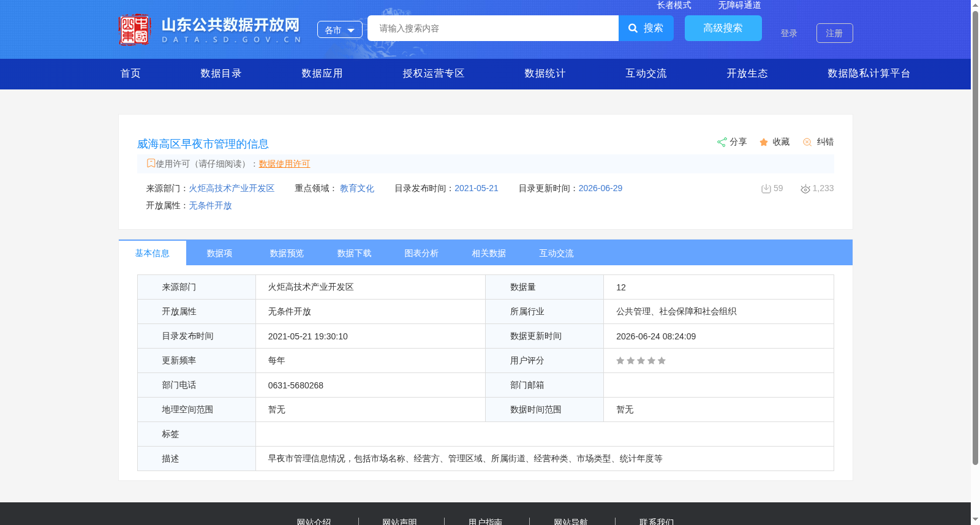Viewport: 980px width, 525px height.
Task: Enable 长者模式 elder mode
Action: click(674, 5)
